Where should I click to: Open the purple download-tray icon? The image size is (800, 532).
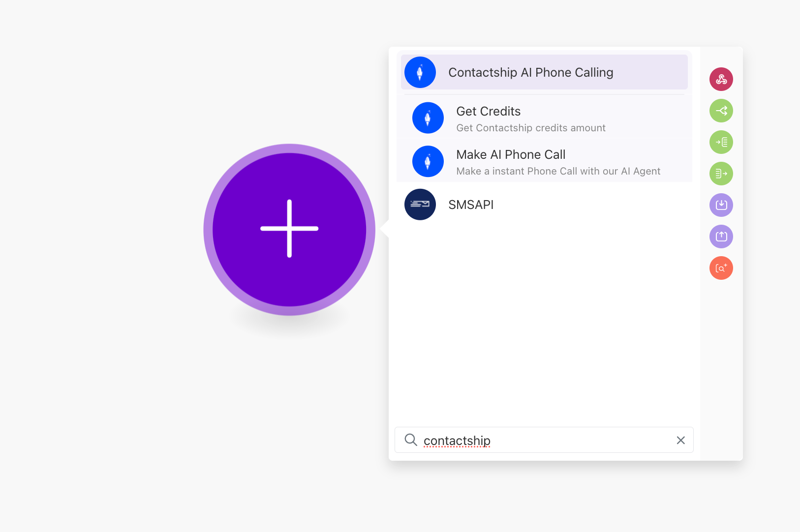point(721,205)
